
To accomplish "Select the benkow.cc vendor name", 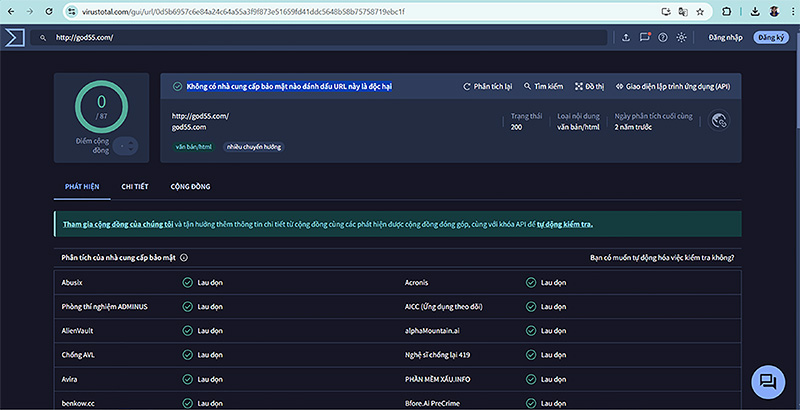I will (78, 403).
